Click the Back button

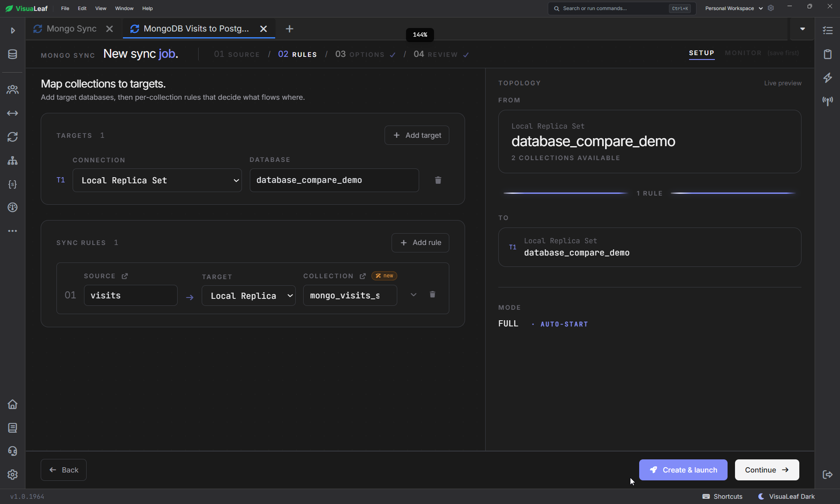(63, 470)
